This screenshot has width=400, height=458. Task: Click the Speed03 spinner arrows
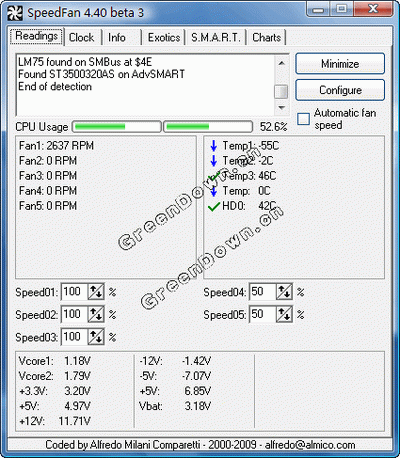pos(96,337)
